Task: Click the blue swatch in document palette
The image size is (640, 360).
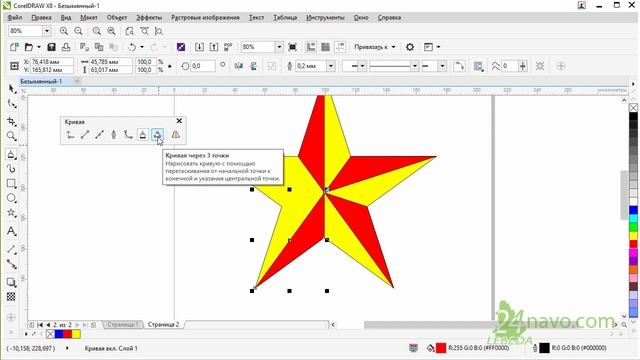Action: pyautogui.click(x=59, y=334)
